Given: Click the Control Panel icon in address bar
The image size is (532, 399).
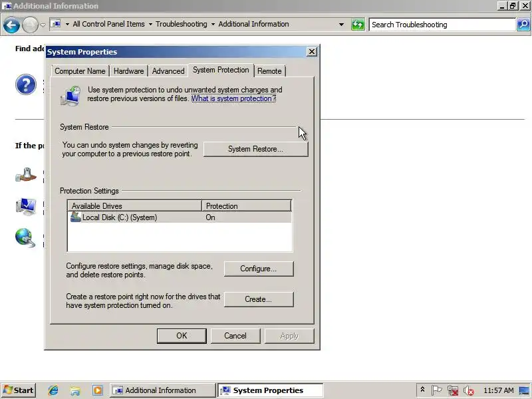Looking at the screenshot, I should (x=56, y=24).
